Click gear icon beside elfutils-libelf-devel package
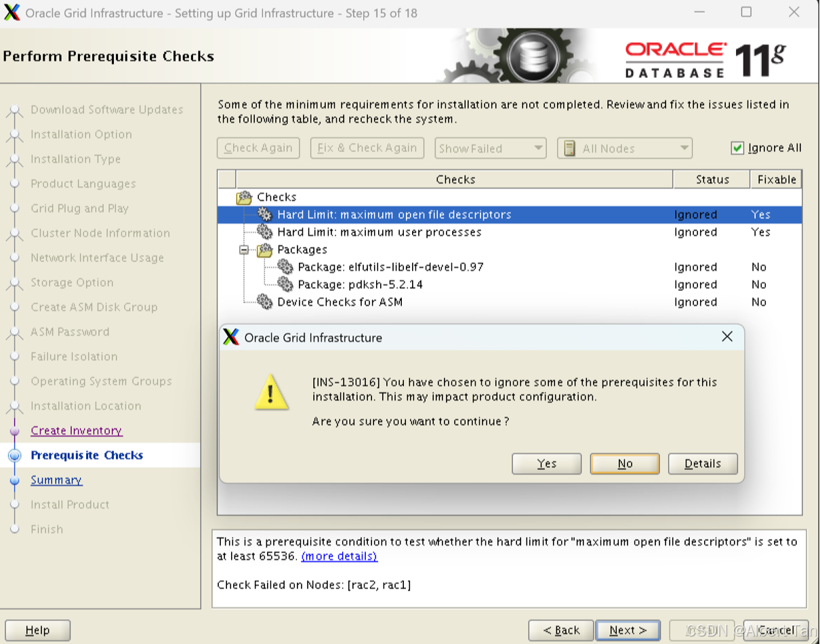820x644 pixels. pyautogui.click(x=285, y=267)
